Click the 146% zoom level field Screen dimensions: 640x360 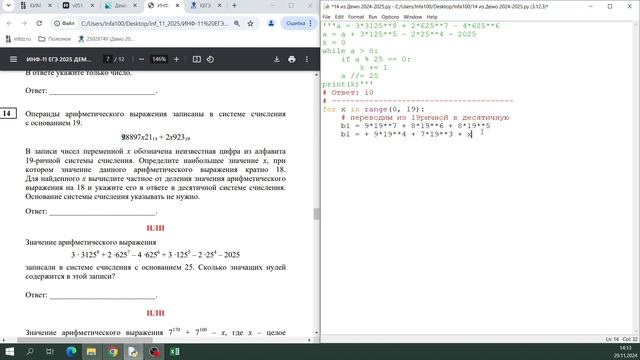(159, 59)
